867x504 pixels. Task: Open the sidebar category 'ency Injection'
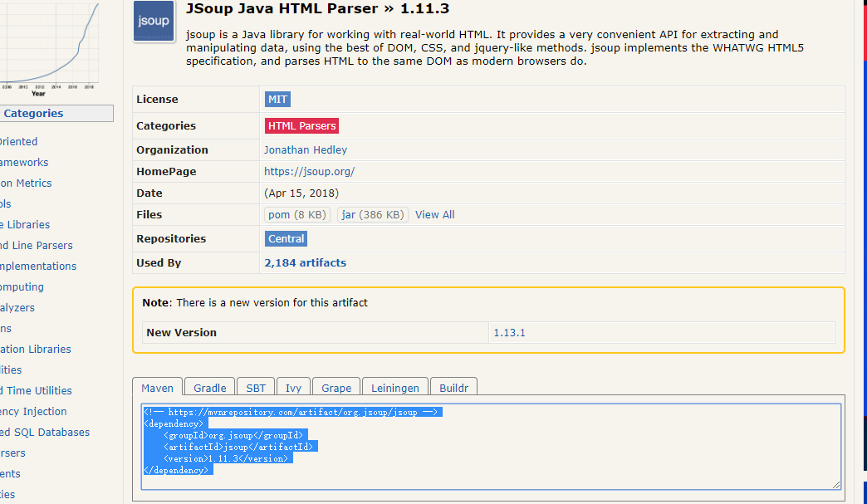click(33, 411)
